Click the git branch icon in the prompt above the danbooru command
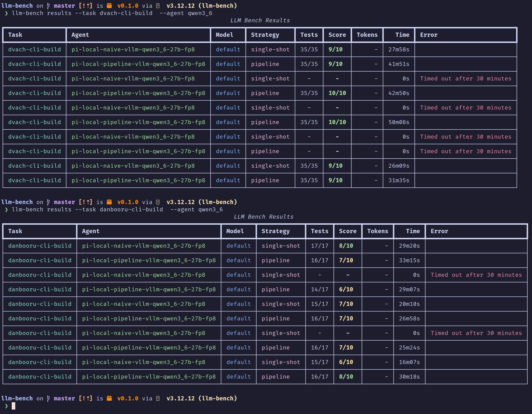 [48, 202]
